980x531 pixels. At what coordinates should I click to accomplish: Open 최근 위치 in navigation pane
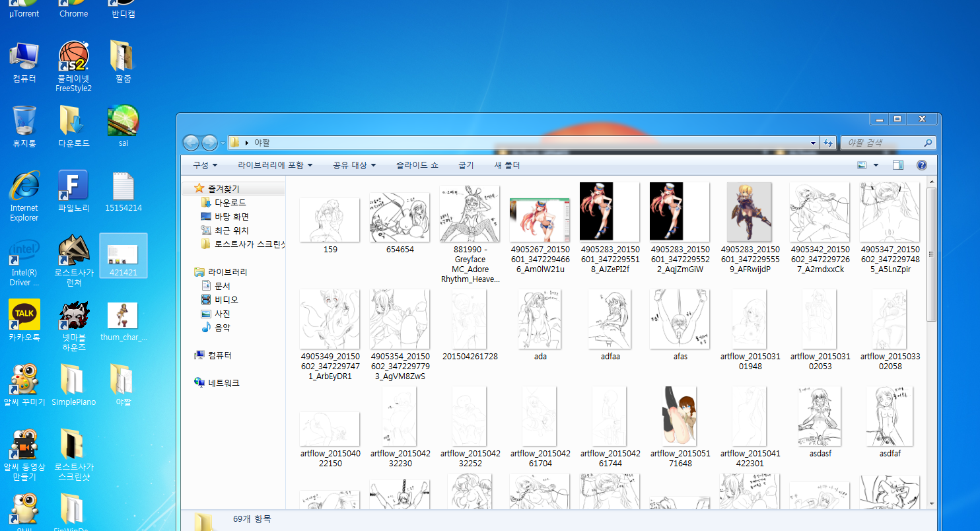click(x=232, y=230)
